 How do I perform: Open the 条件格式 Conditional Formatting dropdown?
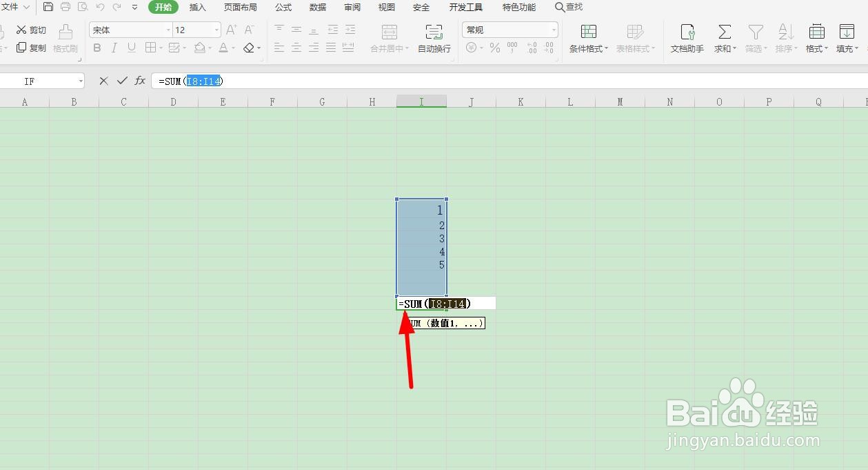(589, 39)
